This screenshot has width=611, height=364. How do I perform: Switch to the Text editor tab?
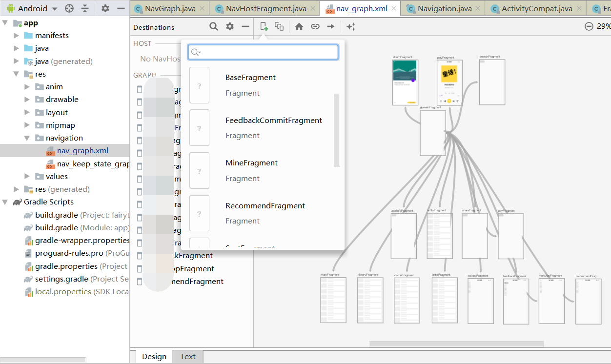187,357
